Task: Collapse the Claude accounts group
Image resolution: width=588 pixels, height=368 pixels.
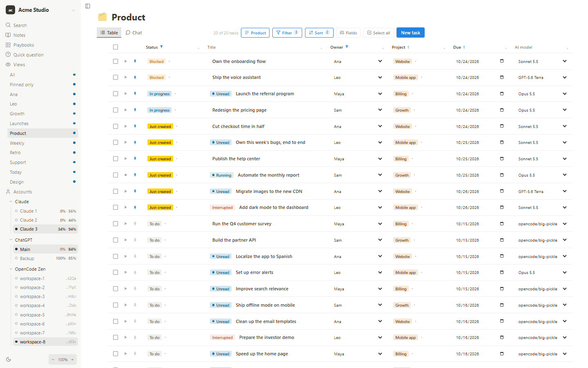Action: 11,202
